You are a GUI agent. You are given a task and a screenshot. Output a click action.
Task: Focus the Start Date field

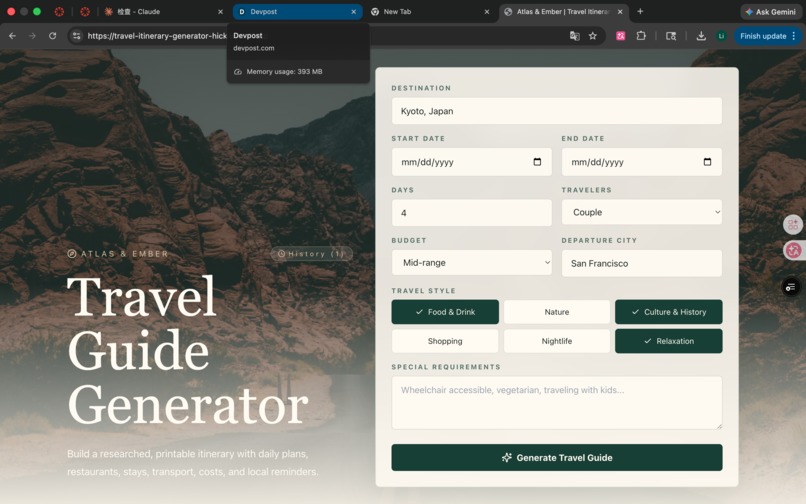[x=471, y=162]
